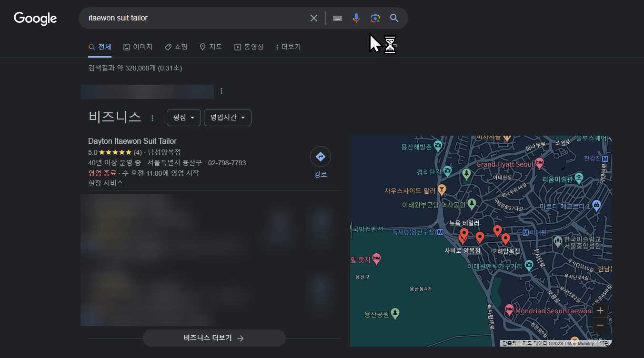Click the search input field
The image size is (644, 358).
195,18
